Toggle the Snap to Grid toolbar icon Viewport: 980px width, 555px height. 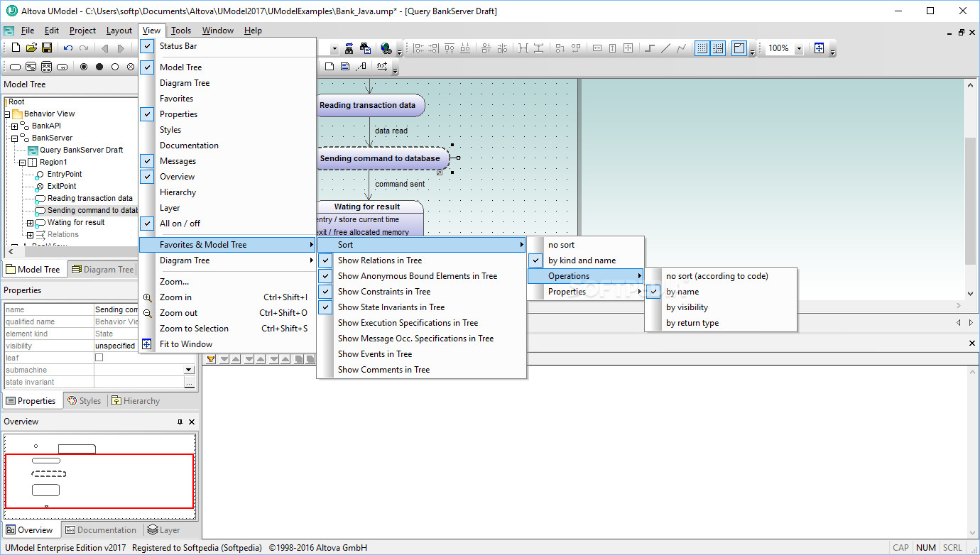(718, 48)
